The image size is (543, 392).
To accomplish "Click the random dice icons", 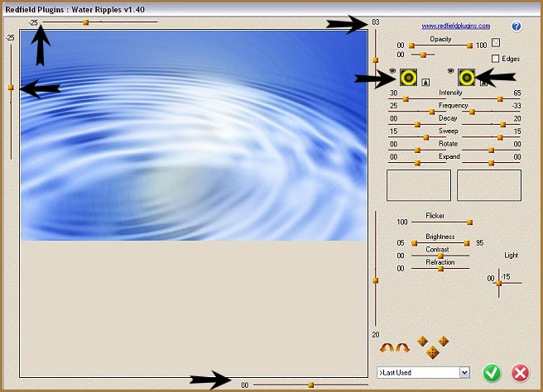I will (432, 347).
